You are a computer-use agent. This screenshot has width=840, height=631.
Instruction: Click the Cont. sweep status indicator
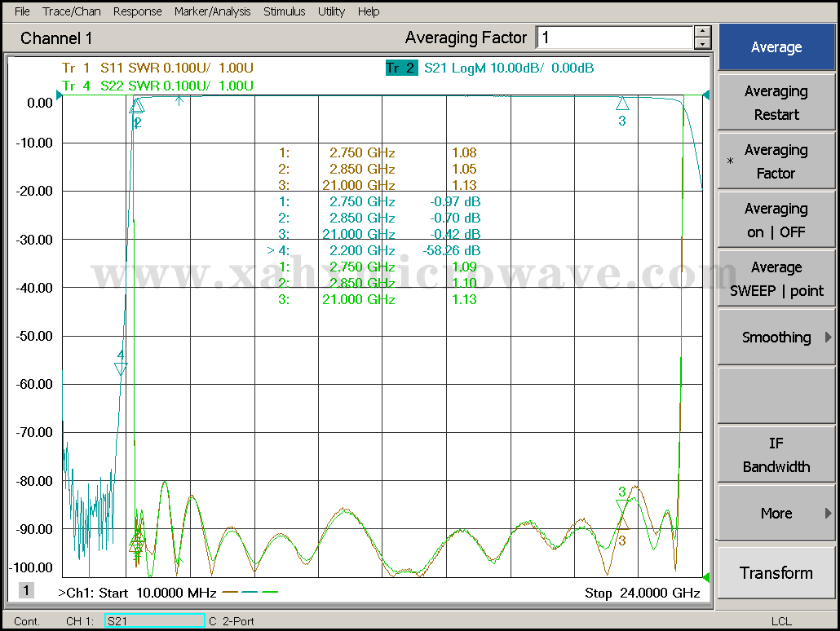(27, 621)
